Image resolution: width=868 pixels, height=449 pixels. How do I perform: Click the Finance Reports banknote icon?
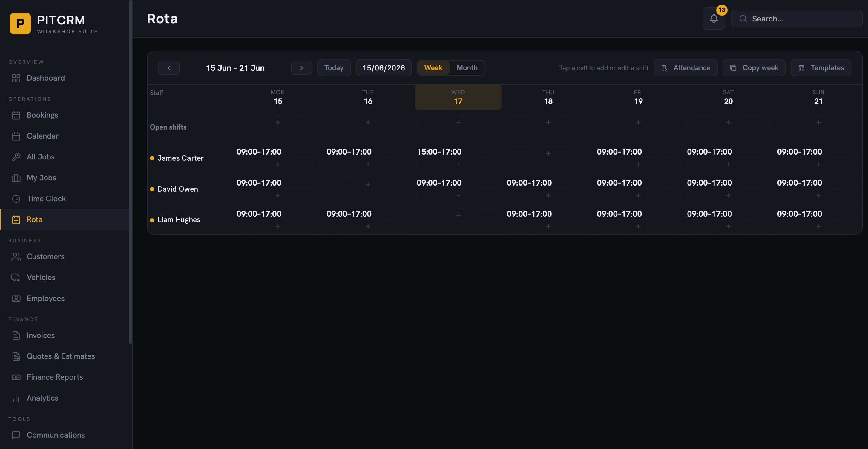(16, 377)
